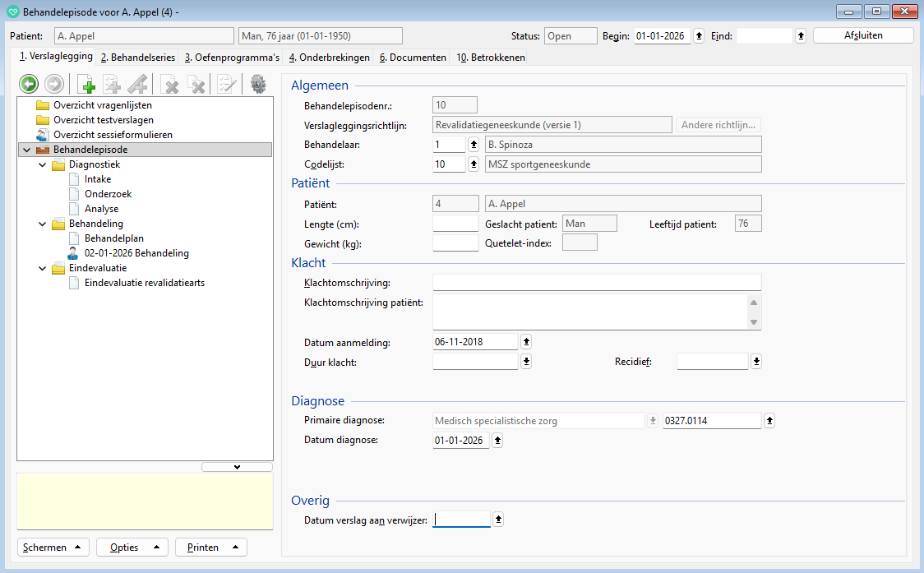Click the Gewicht (kg) input field
The width and height of the screenshot is (924, 573).
(455, 243)
